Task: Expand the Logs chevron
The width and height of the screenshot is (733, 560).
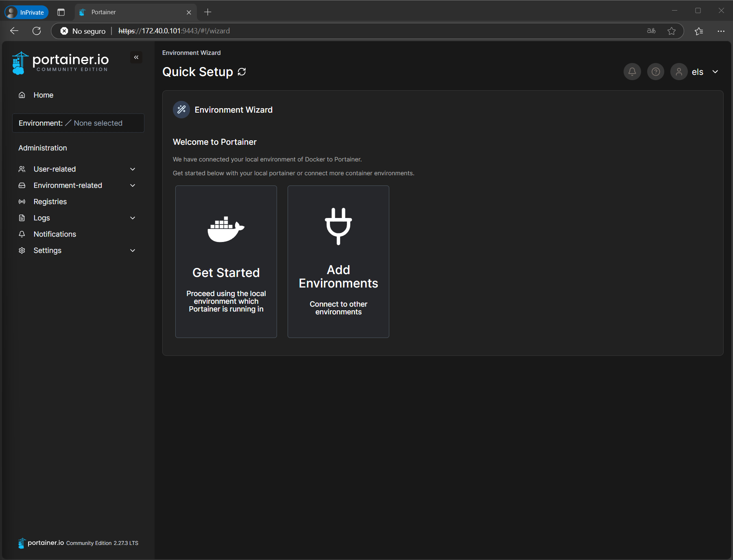Action: [133, 218]
